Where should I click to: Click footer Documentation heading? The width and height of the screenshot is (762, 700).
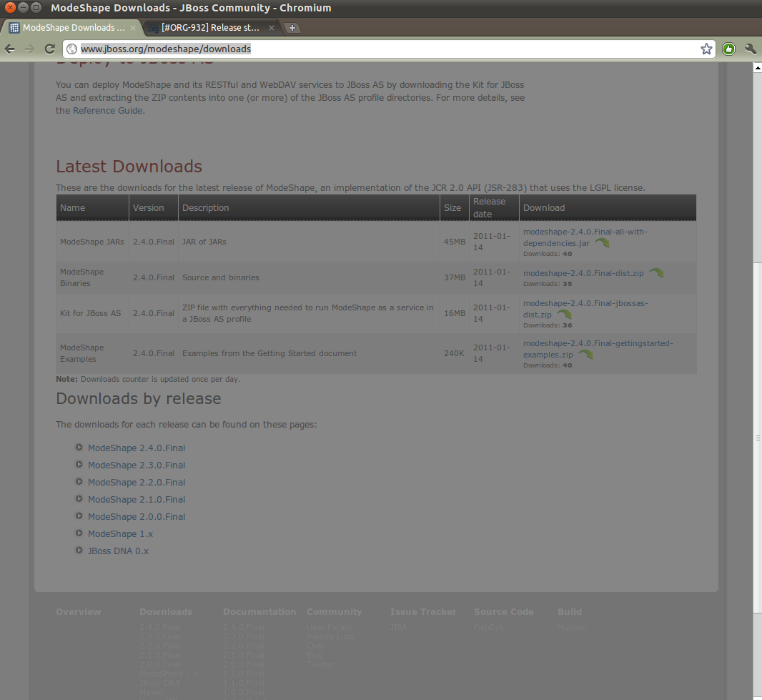pos(259,611)
